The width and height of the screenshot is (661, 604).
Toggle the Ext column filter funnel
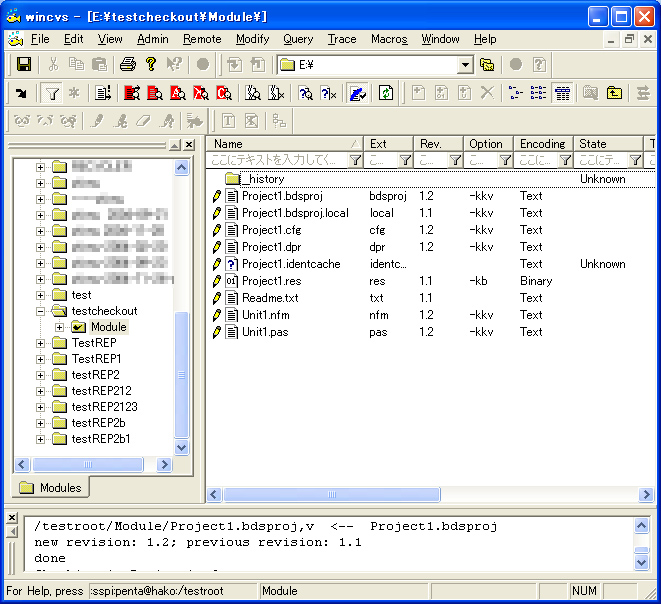(405, 160)
